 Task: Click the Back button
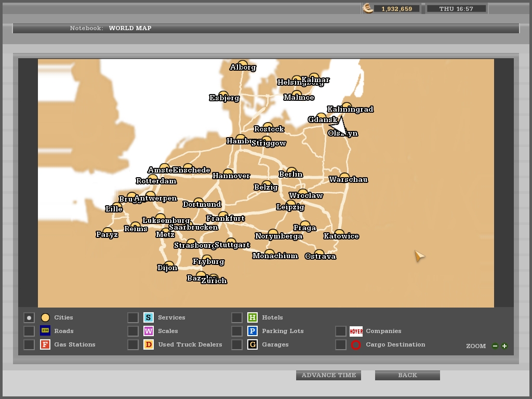pyautogui.click(x=407, y=375)
